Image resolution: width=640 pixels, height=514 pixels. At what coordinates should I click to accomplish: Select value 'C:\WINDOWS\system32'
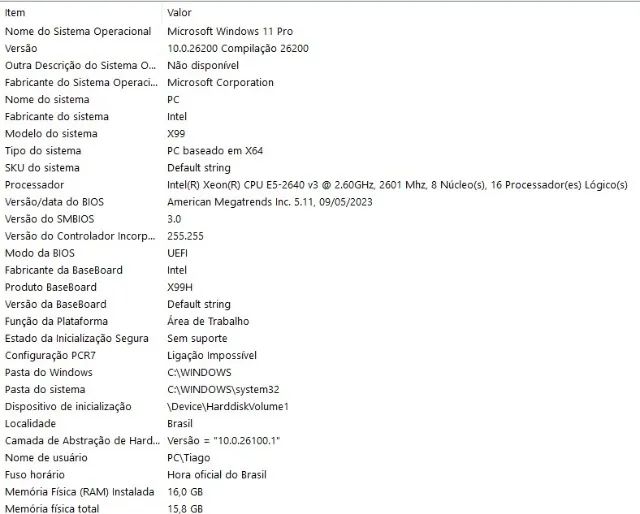(x=223, y=390)
